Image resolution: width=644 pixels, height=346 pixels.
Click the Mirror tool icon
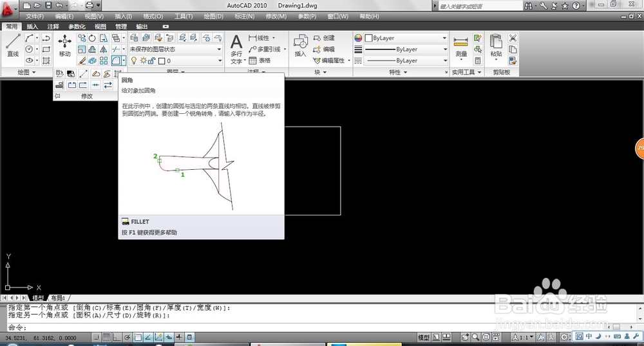(x=104, y=50)
